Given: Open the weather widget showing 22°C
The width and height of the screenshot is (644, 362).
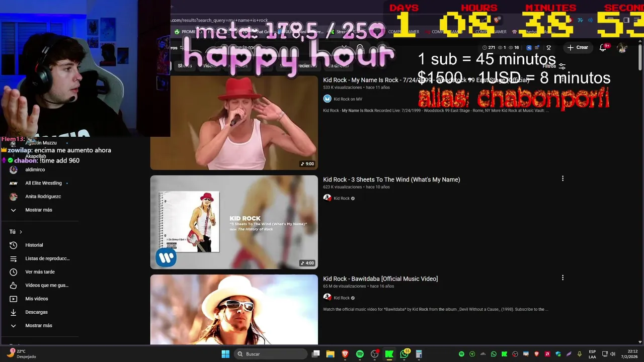Looking at the screenshot, I should (x=21, y=354).
